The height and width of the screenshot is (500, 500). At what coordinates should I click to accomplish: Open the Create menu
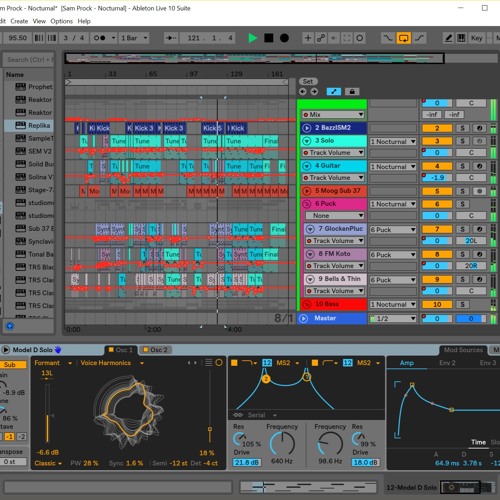(x=19, y=21)
